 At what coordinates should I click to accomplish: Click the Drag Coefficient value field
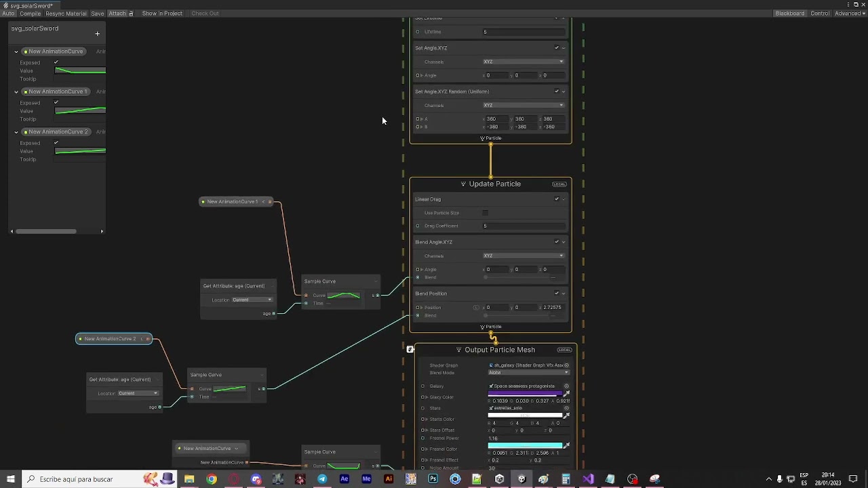pyautogui.click(x=524, y=226)
